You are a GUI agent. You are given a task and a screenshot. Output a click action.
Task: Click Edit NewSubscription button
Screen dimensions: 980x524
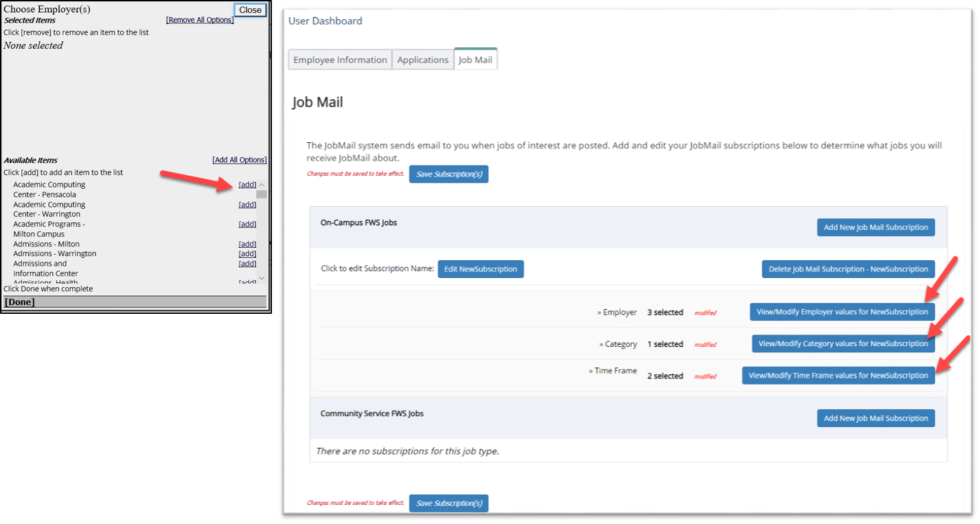(481, 269)
